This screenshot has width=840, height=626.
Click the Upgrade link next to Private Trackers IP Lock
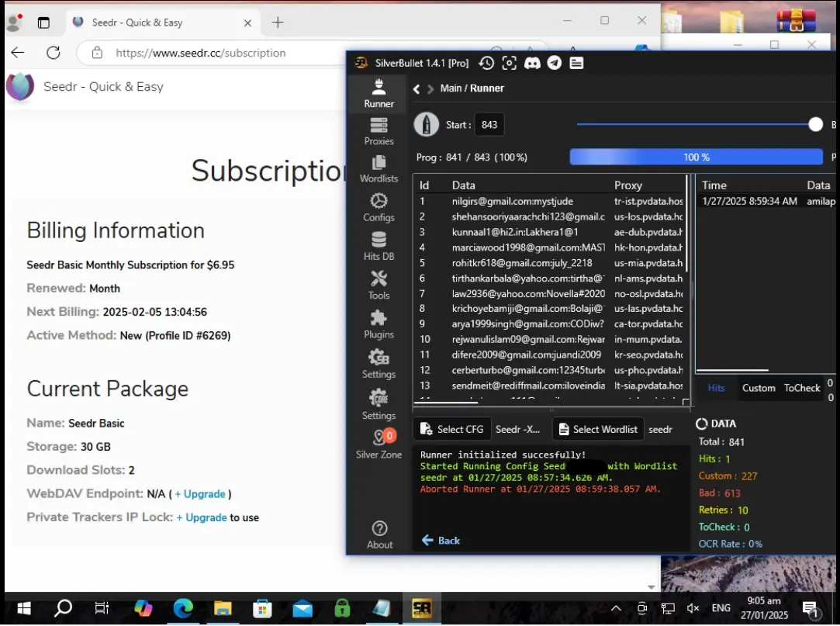(202, 517)
